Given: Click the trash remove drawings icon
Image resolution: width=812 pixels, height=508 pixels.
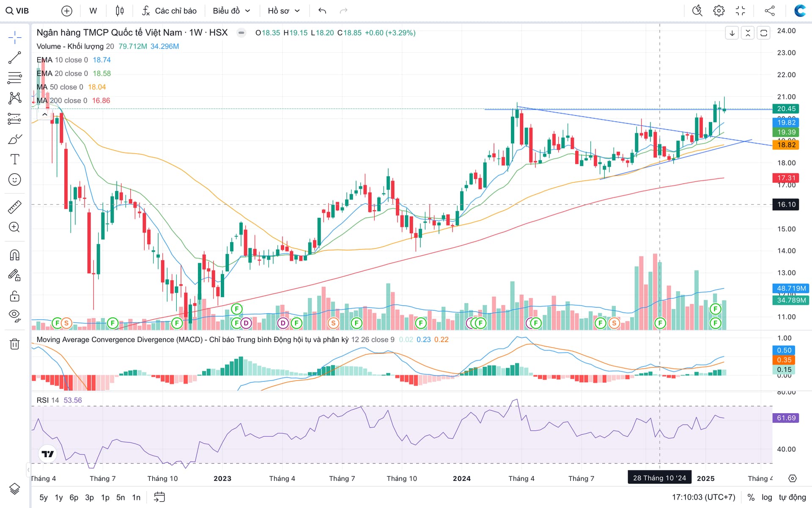Looking at the screenshot, I should point(14,344).
